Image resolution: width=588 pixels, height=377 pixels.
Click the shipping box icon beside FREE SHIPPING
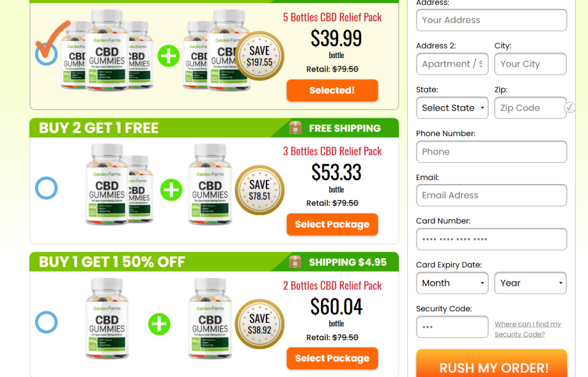pos(295,128)
